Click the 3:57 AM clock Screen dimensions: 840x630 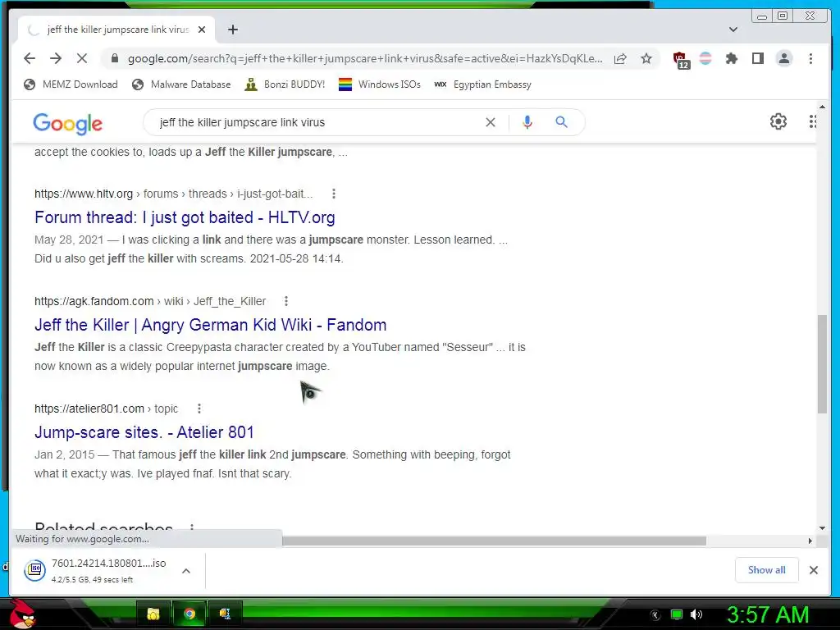[x=767, y=614]
